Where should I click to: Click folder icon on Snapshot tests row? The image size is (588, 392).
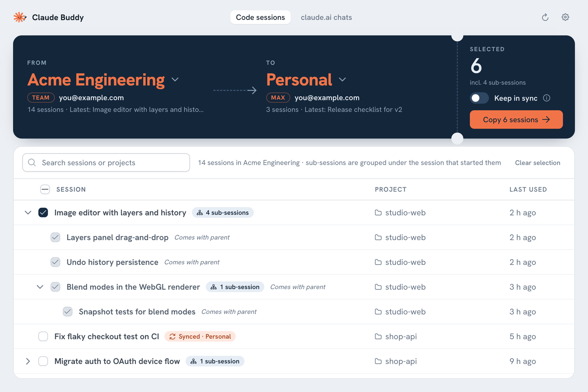[378, 311]
